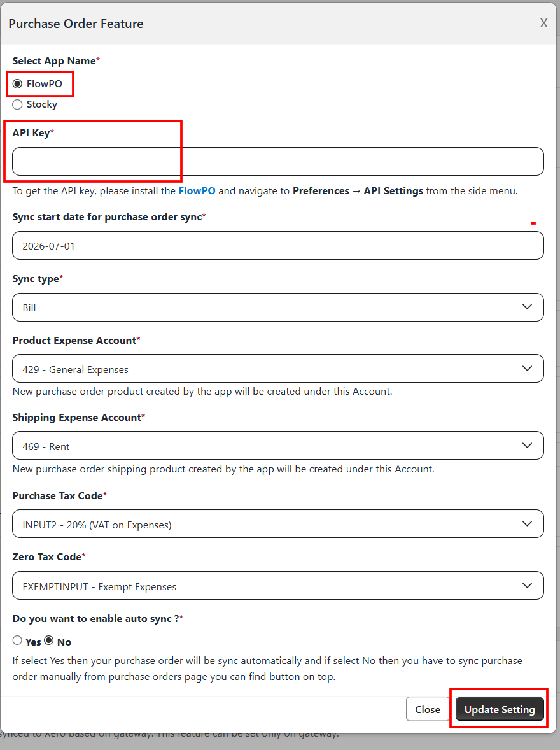The height and width of the screenshot is (750, 560).
Task: Click the chevron on the 429 - General Expenses field
Action: pyautogui.click(x=527, y=368)
